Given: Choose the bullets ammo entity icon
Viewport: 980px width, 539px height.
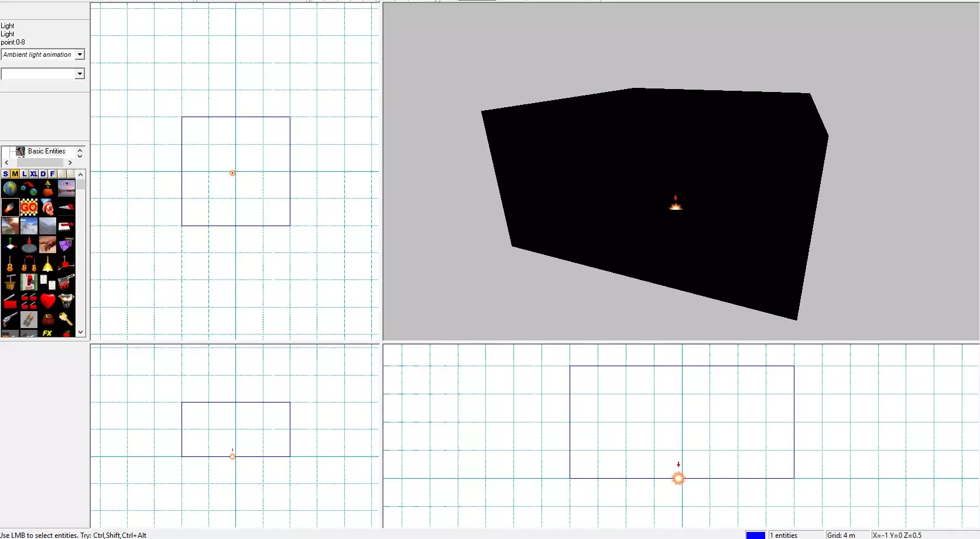Looking at the screenshot, I should (29, 320).
